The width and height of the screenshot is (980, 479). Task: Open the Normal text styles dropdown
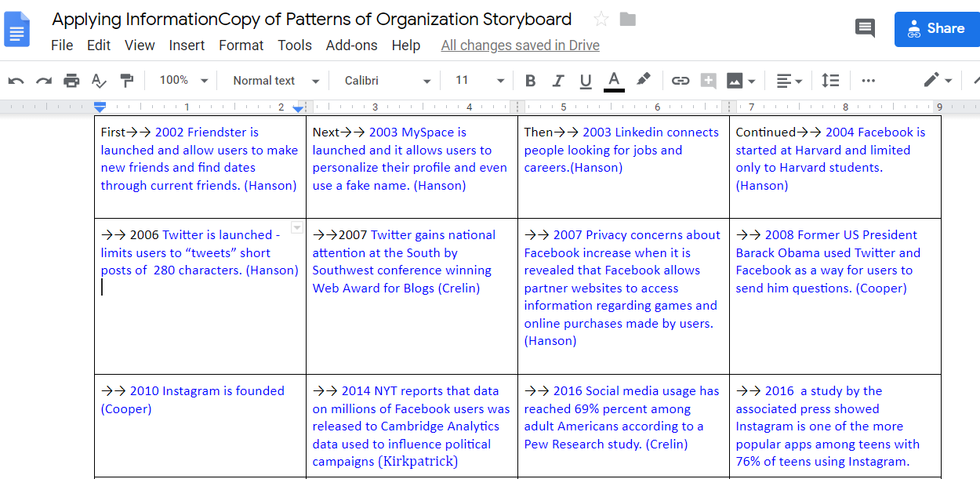(276, 80)
